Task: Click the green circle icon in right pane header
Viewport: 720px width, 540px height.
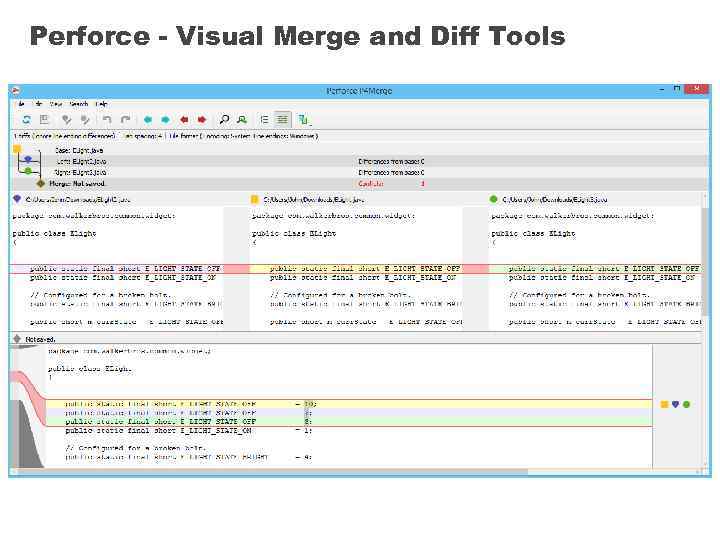Action: tap(494, 199)
